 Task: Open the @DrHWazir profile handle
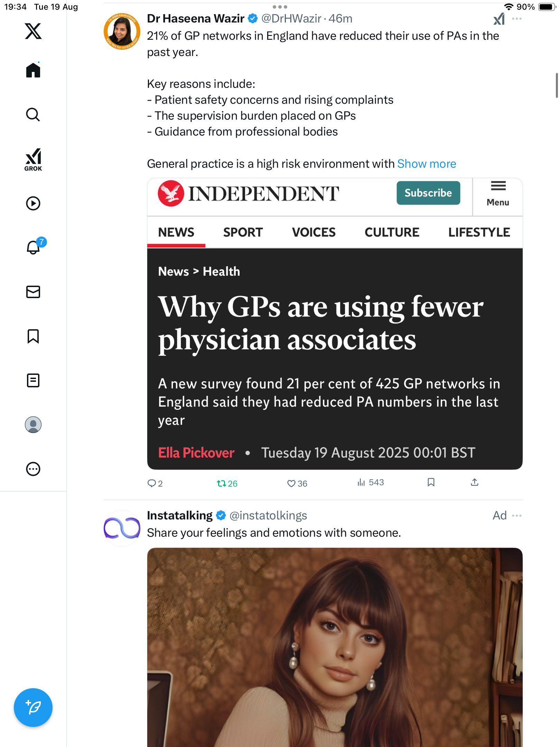pyautogui.click(x=291, y=19)
